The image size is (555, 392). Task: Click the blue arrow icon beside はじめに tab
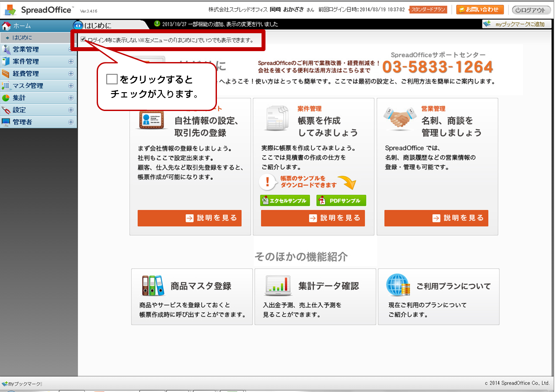tap(78, 25)
